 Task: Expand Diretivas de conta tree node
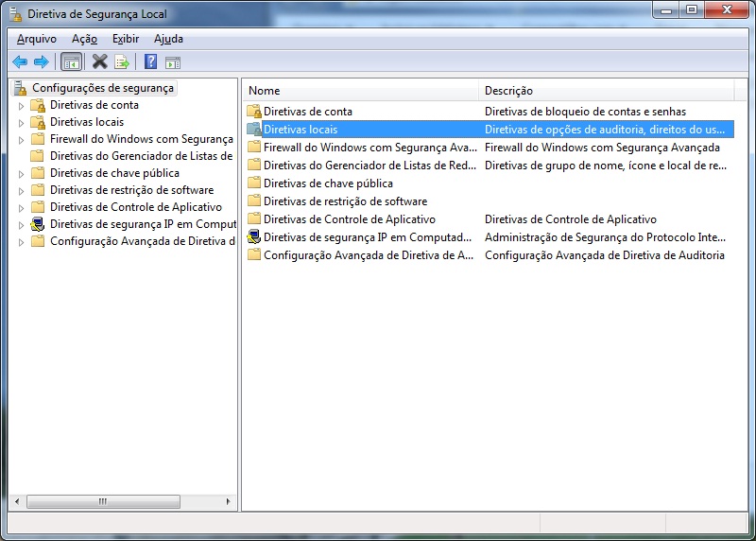pyautogui.click(x=21, y=106)
